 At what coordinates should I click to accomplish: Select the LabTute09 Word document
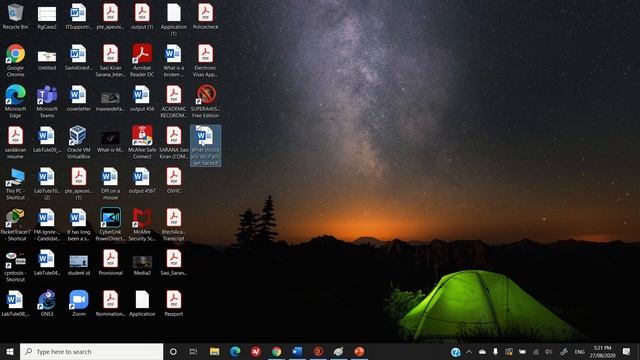coord(47,139)
